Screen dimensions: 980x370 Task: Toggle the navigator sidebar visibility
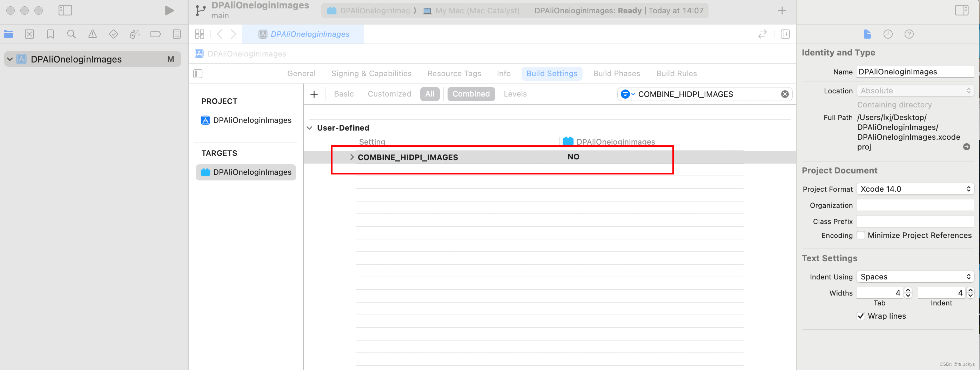click(x=65, y=10)
